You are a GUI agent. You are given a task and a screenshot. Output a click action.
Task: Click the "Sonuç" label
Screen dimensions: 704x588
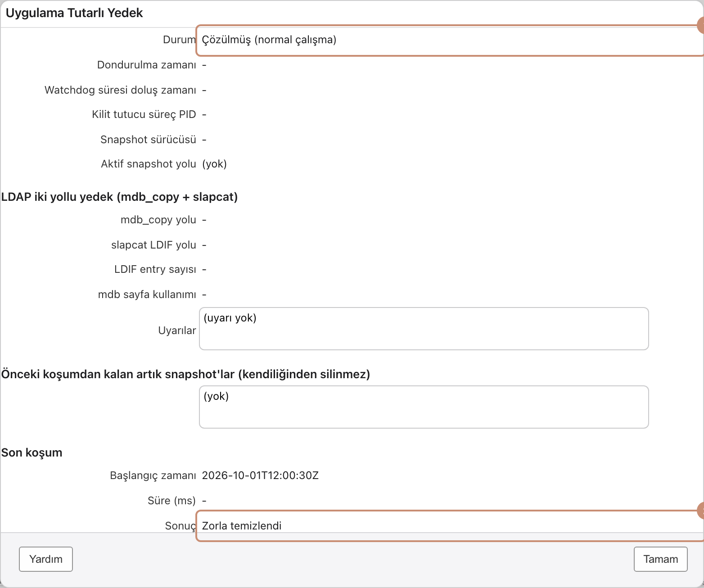[x=181, y=526]
